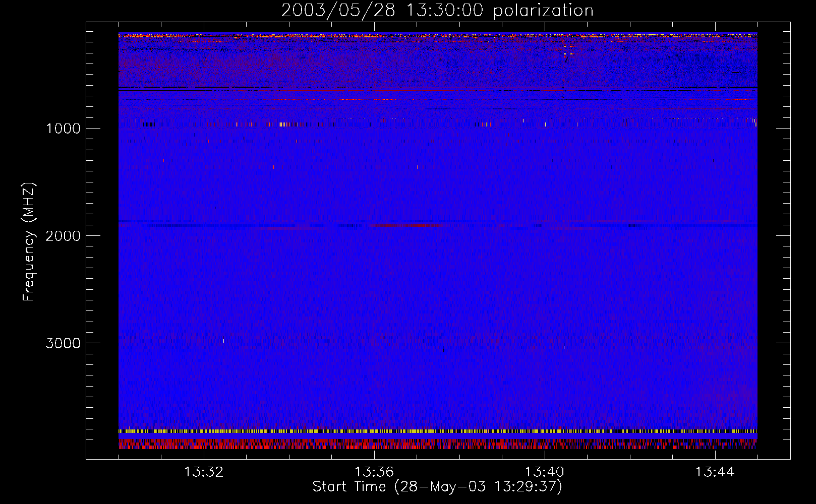Click the 13:36 time tick label

tap(374, 472)
